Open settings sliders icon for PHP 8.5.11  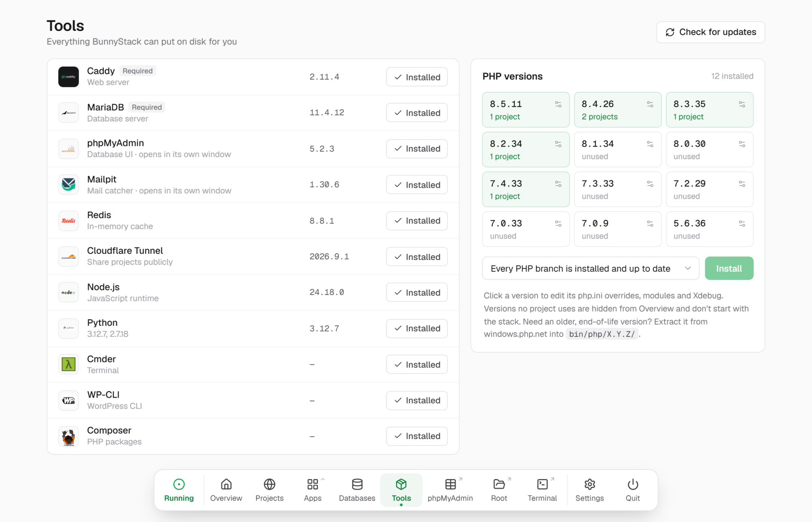pos(558,104)
